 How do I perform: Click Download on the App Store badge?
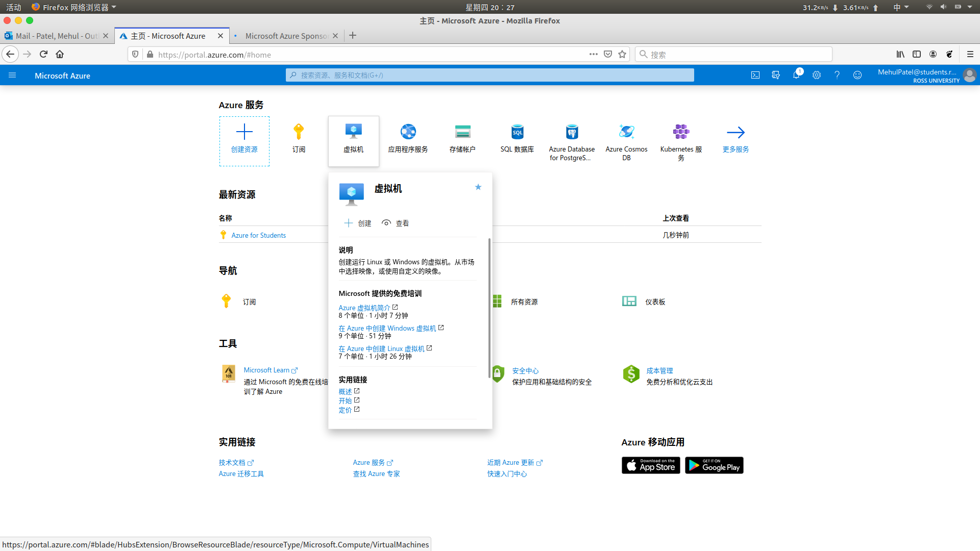[x=651, y=465]
